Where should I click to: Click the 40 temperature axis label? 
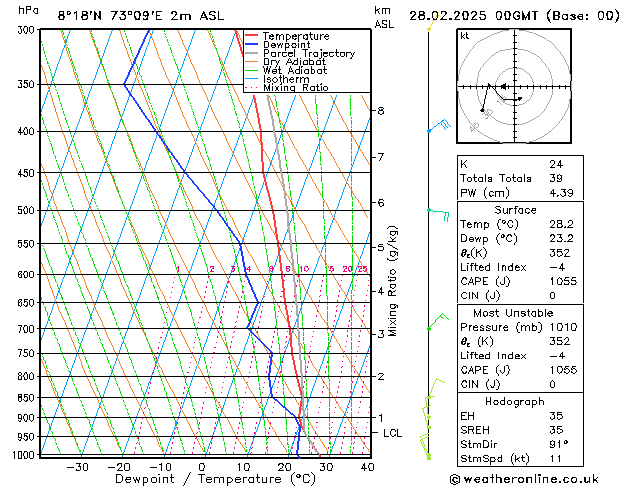(x=367, y=467)
